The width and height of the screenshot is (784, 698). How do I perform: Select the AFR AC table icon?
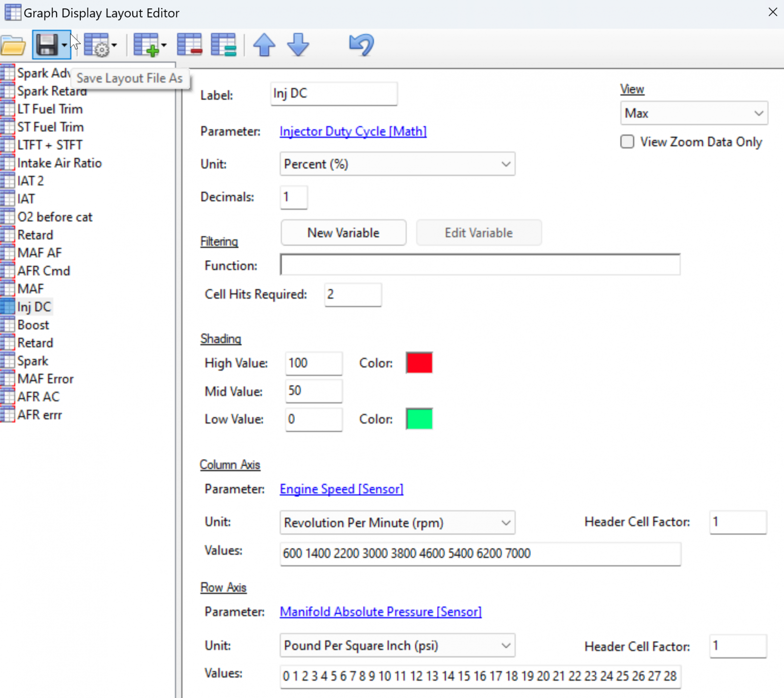tap(7, 397)
